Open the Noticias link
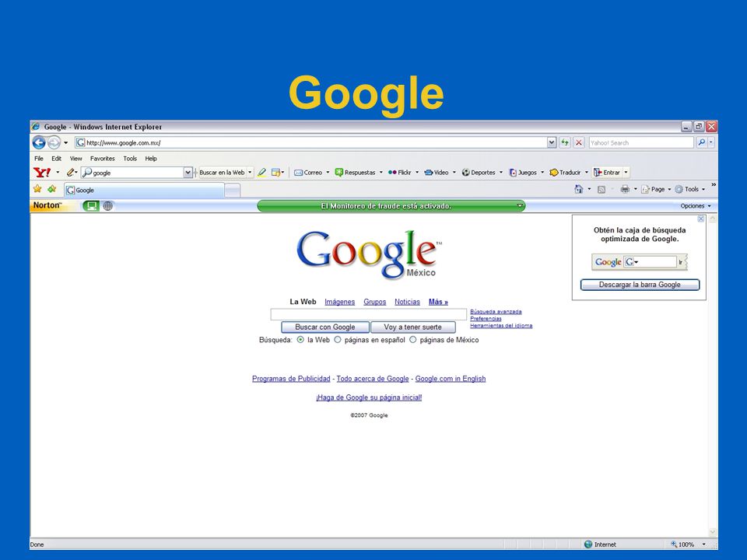 click(407, 302)
